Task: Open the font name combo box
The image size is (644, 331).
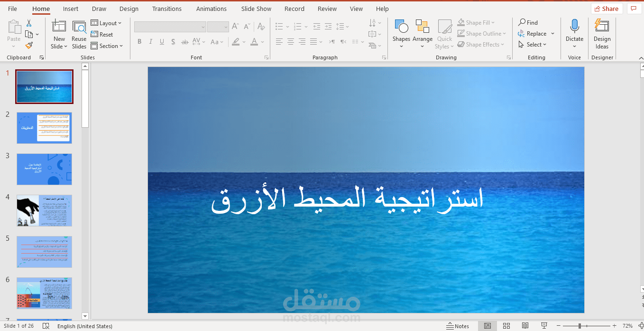Action: (170, 27)
